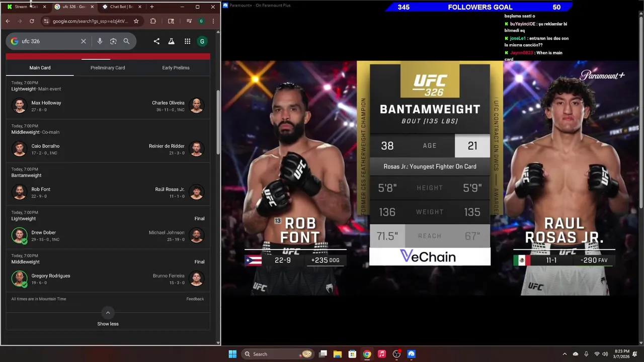Close the Stream Kick tab

coord(44,7)
